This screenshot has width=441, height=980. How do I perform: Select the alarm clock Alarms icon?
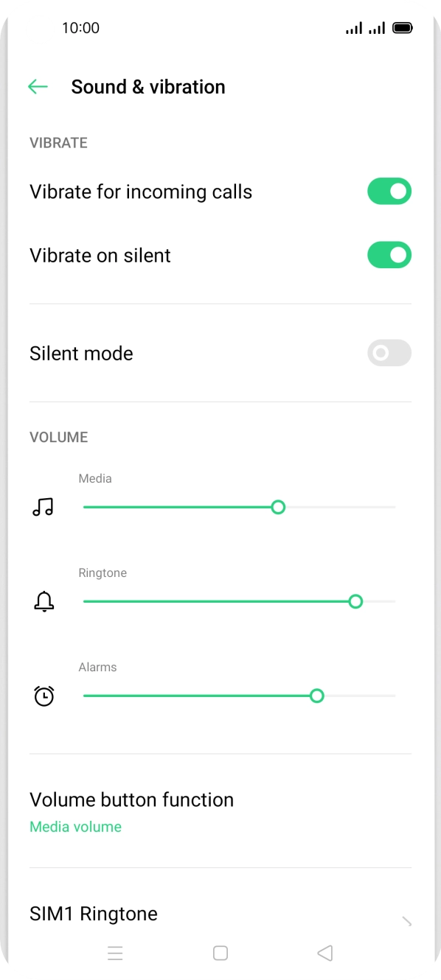(x=44, y=696)
